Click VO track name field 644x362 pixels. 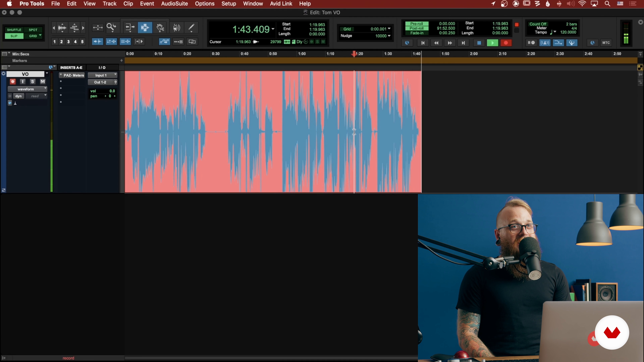pyautogui.click(x=25, y=74)
